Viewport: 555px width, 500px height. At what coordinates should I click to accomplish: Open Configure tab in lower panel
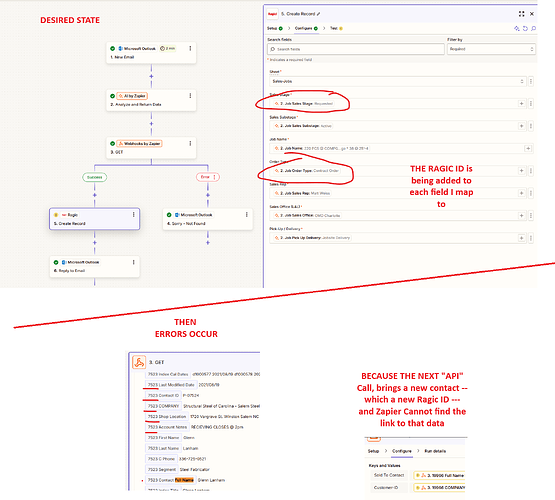[x=402, y=451]
